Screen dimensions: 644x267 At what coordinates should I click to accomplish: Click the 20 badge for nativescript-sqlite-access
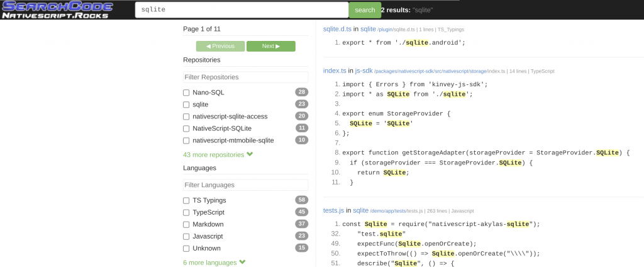click(x=301, y=116)
